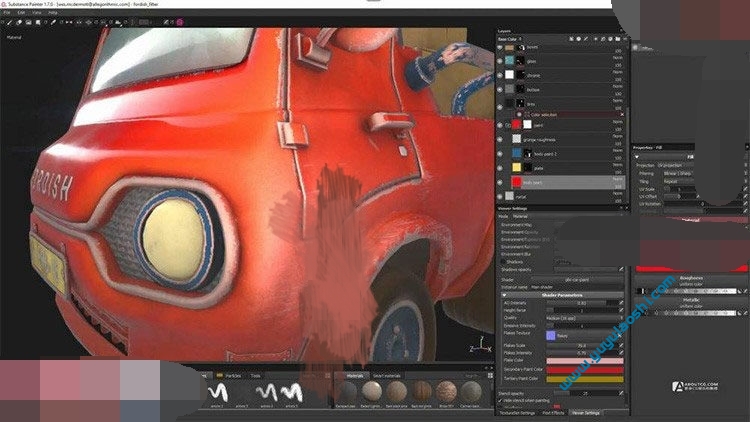Open the File menu
The image size is (750, 422).
(x=7, y=12)
